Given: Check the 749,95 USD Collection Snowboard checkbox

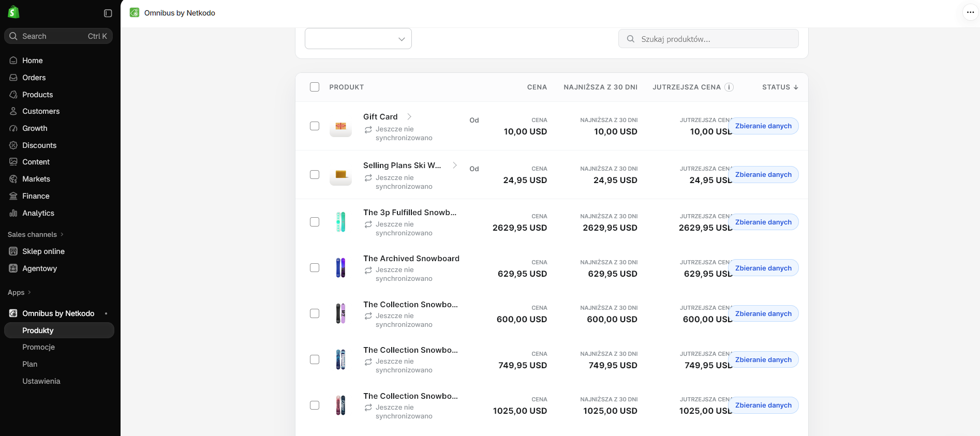Looking at the screenshot, I should click(x=315, y=359).
